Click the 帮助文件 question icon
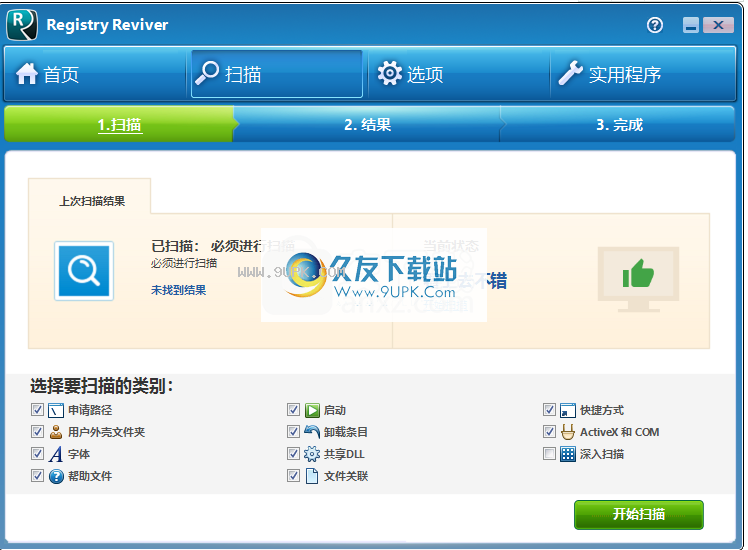Screen dimensions: 748x550 point(56,476)
